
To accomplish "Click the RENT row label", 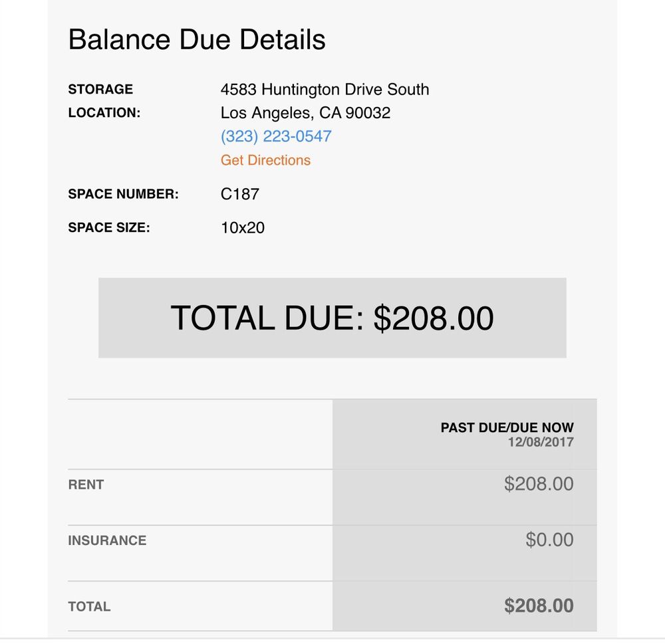I will (x=86, y=484).
